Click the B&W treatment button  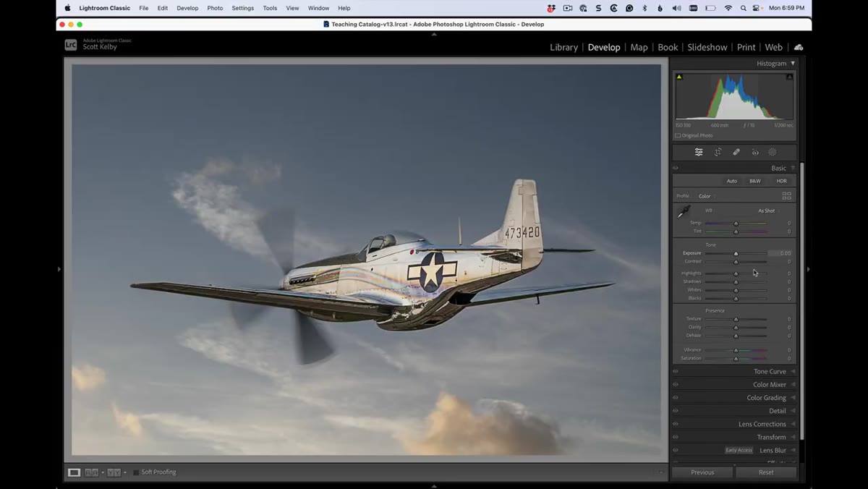(755, 181)
